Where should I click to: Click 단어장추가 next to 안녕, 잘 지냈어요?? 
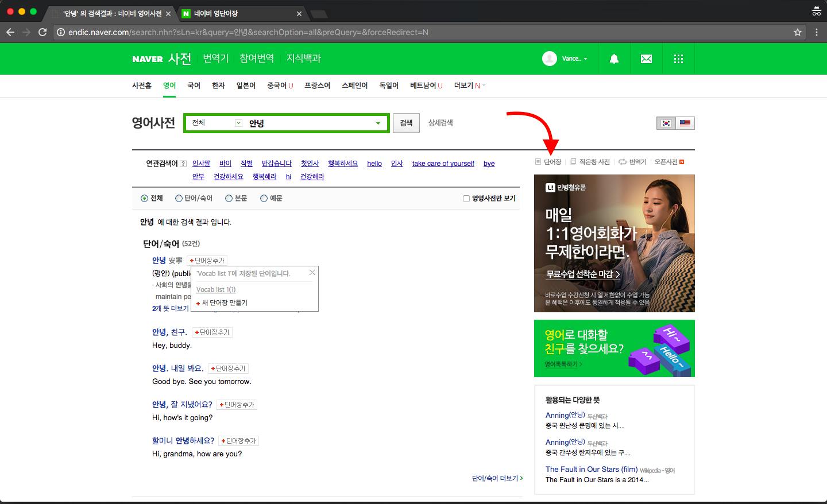[237, 405]
